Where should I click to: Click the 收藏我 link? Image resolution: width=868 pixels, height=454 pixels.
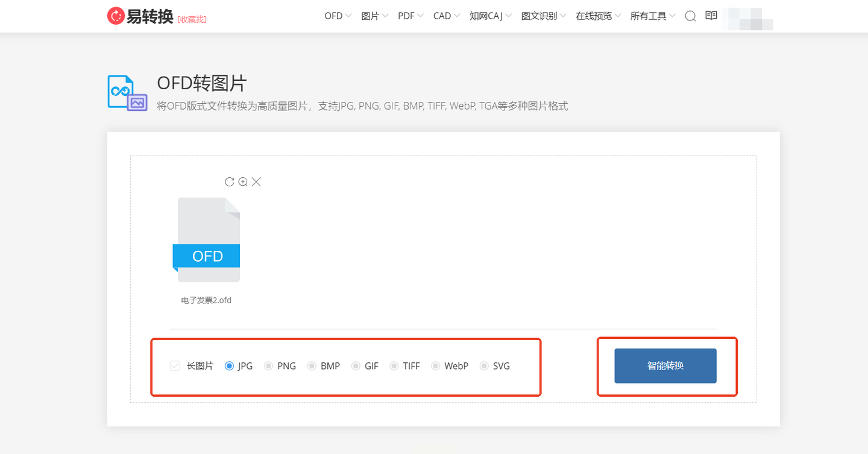192,19
